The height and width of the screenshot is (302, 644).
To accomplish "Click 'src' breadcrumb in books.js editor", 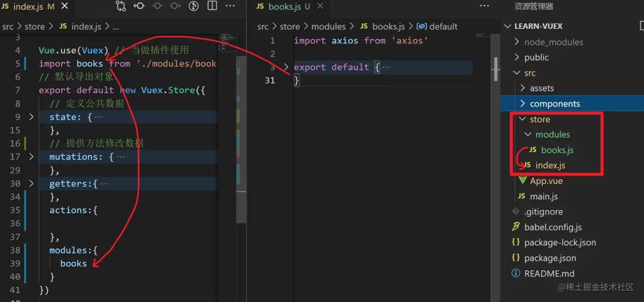I will click(x=263, y=27).
